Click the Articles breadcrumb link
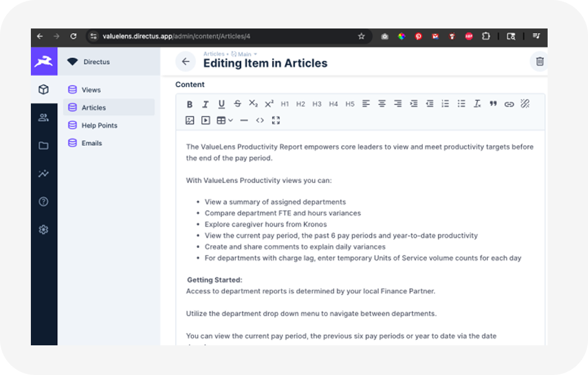Image resolution: width=588 pixels, height=375 pixels. pos(214,54)
